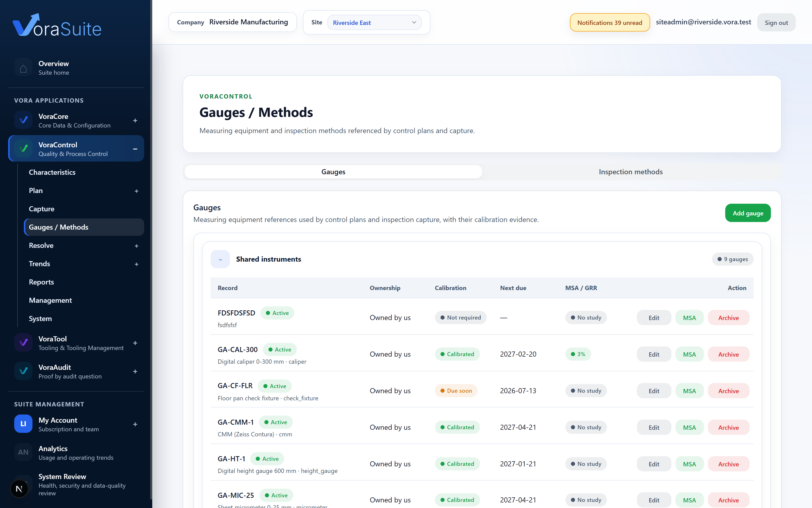Open MSA for GA-CF-FLR
The image size is (812, 508).
pyautogui.click(x=689, y=391)
